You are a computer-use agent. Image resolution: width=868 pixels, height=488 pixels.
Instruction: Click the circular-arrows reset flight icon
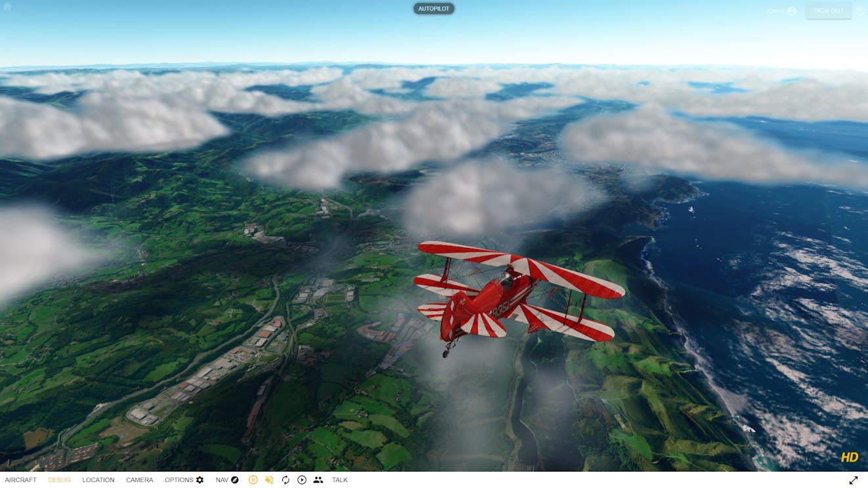click(x=285, y=479)
